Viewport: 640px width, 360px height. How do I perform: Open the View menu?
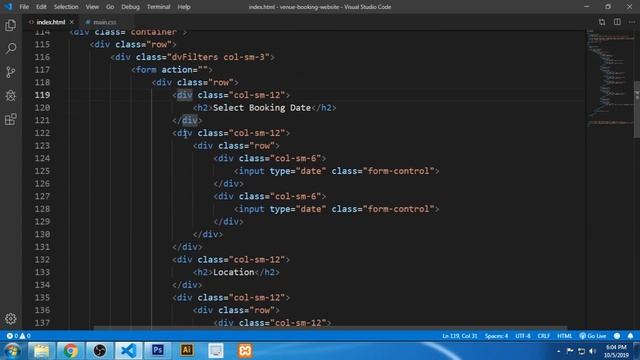point(92,7)
